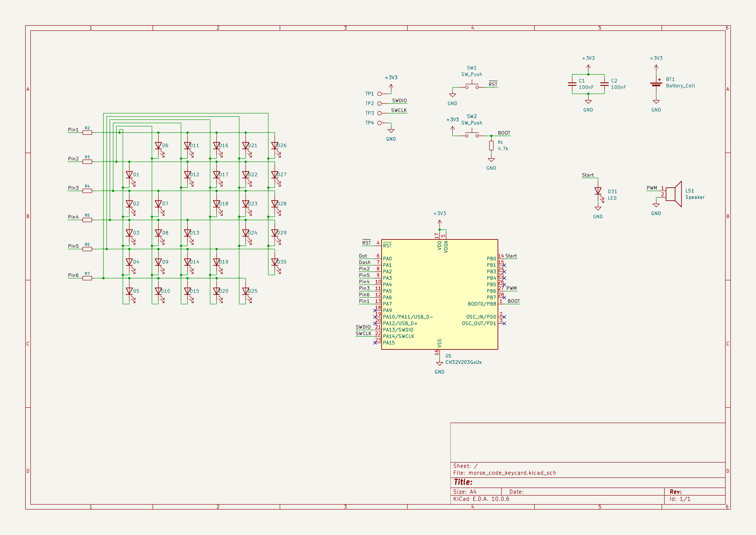Image resolution: width=756 pixels, height=535 pixels.
Task: Select test point TP1 circle
Action: pos(379,94)
